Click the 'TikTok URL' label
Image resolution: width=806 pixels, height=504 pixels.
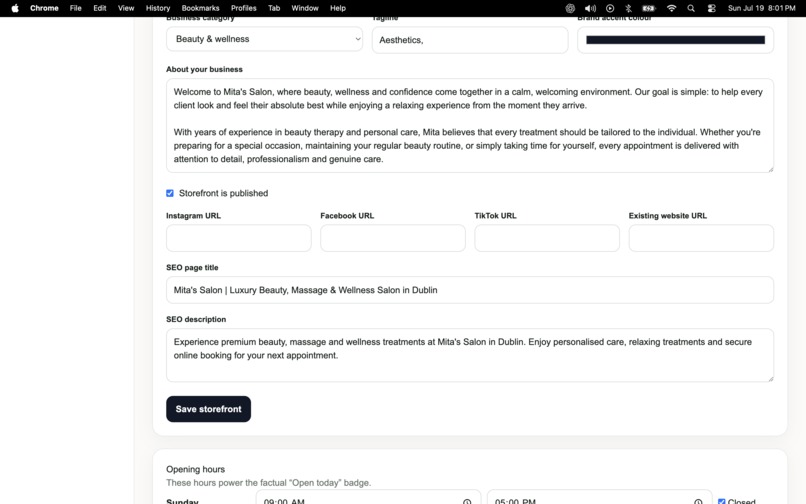[x=496, y=216]
